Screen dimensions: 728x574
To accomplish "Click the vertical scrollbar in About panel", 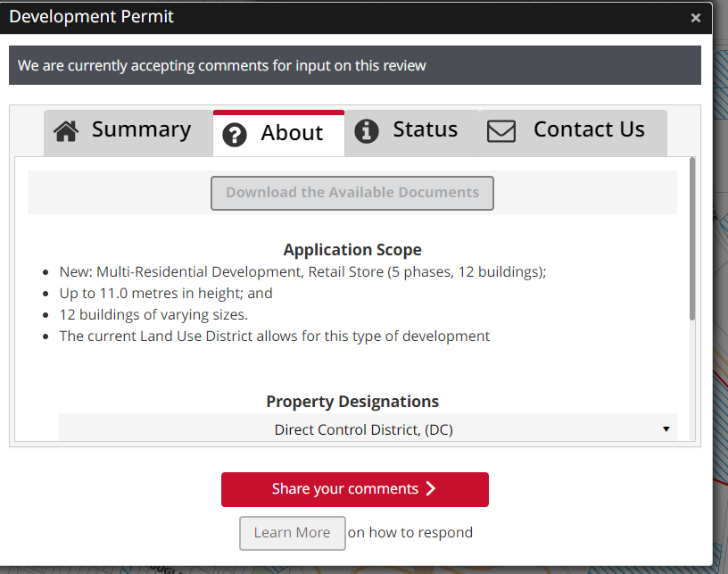I will coord(692,239).
